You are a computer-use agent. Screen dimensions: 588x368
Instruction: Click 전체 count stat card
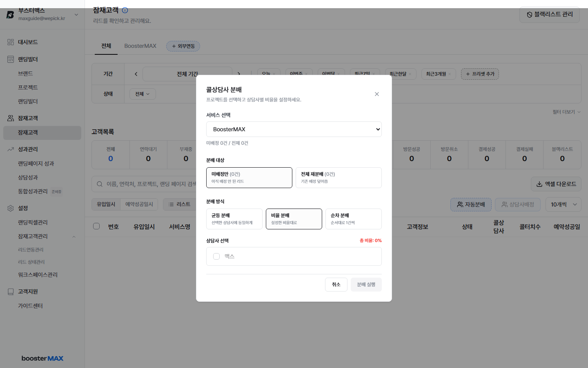pos(111,155)
